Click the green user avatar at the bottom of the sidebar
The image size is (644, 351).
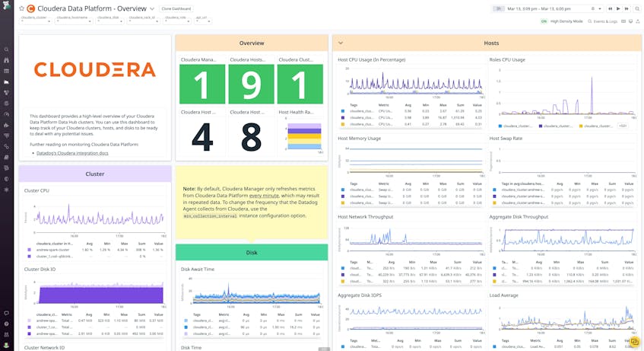[6, 345]
